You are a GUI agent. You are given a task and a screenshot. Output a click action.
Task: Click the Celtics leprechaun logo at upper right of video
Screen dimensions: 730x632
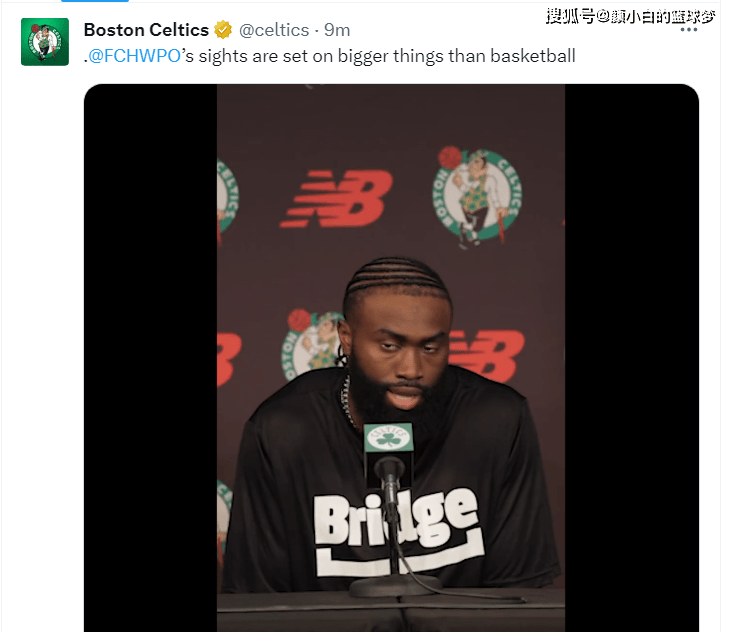click(x=478, y=197)
